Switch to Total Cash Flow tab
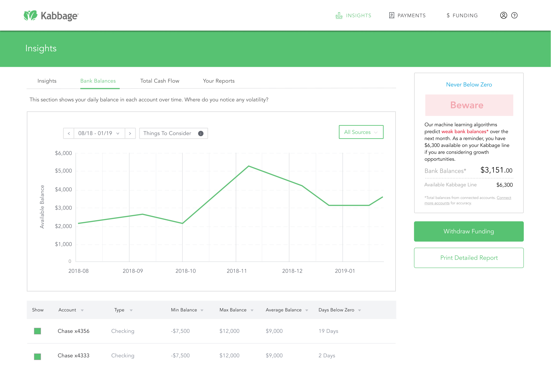Image resolution: width=551 pixels, height=392 pixels. [x=160, y=81]
